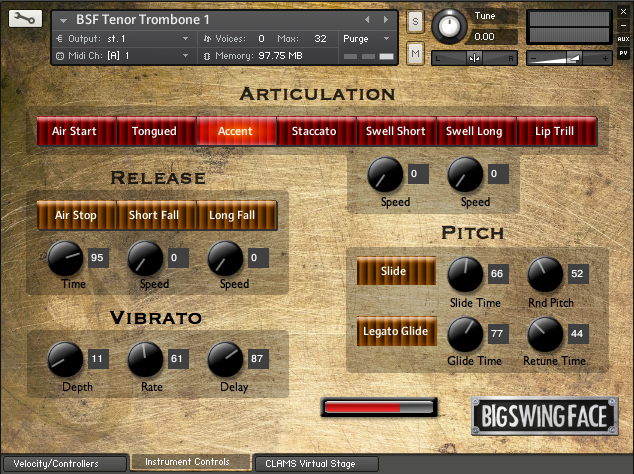Click the Short Fall Speed knob
The height and width of the screenshot is (474, 634).
tap(145, 258)
